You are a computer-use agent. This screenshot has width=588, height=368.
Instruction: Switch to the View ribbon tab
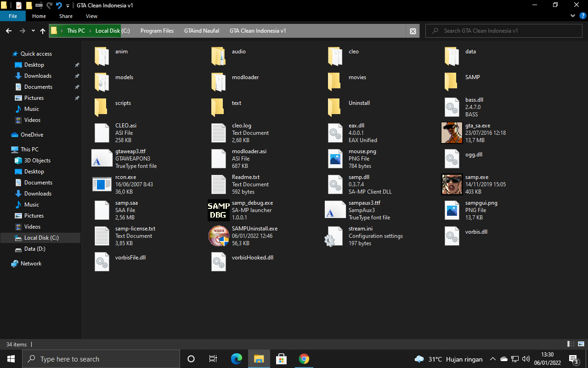click(91, 16)
